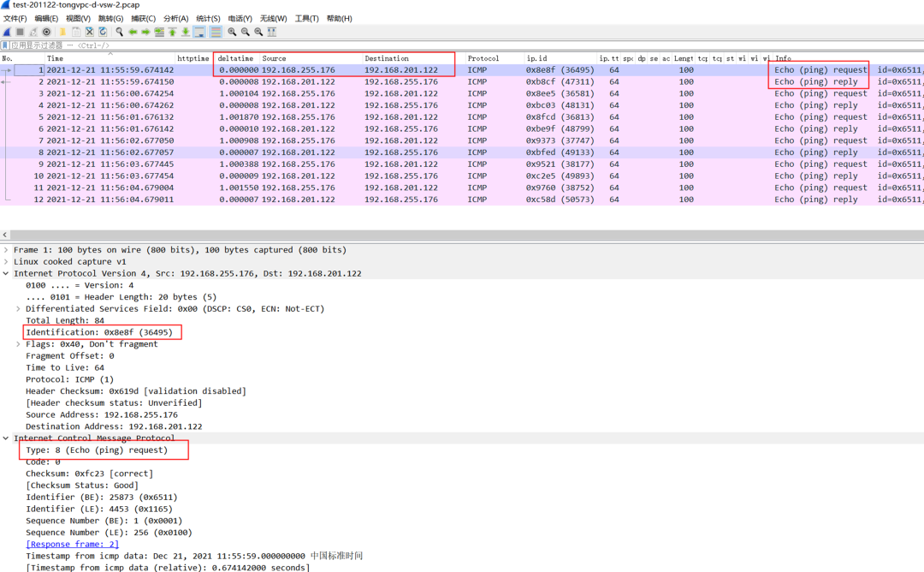Image resolution: width=924 pixels, height=572 pixels.
Task: Click the resize columns icon
Action: tap(272, 32)
